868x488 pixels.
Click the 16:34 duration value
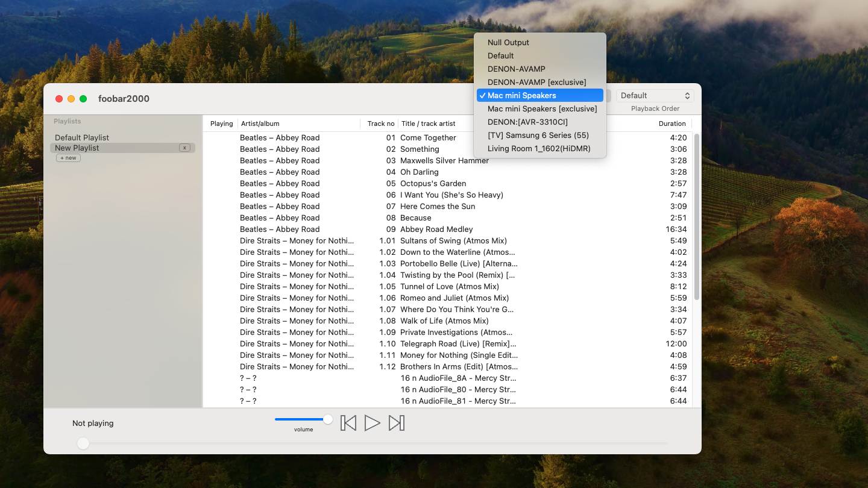point(676,229)
